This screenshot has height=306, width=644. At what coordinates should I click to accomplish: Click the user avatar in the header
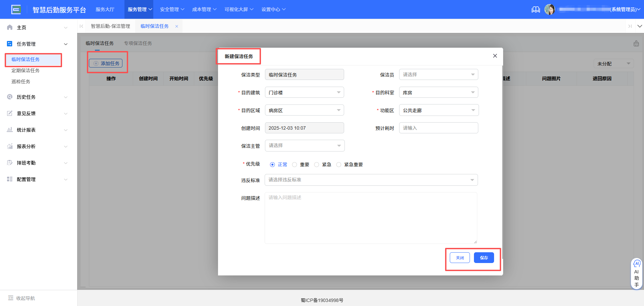550,9
